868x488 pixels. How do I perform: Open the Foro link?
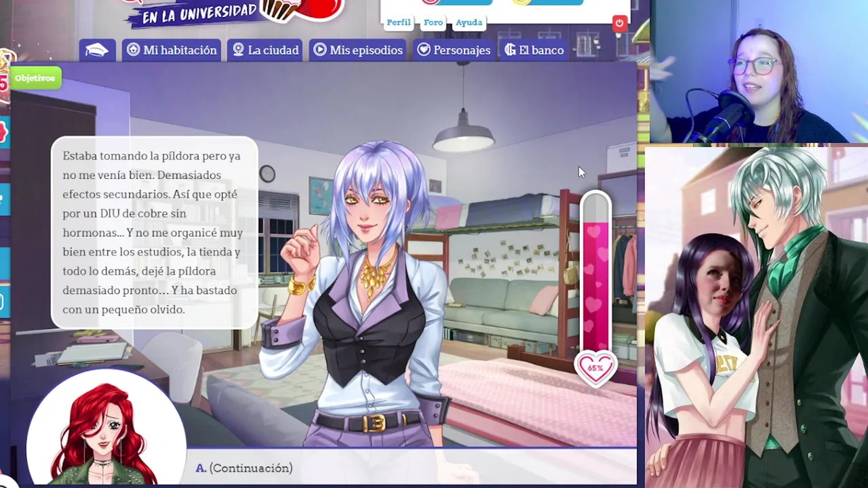(x=433, y=22)
